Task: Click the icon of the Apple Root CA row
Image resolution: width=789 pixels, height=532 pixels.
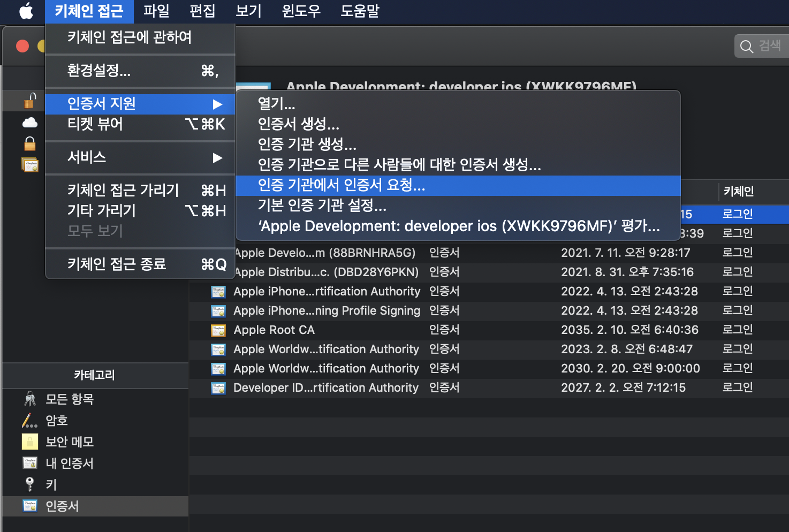Action: pos(218,330)
